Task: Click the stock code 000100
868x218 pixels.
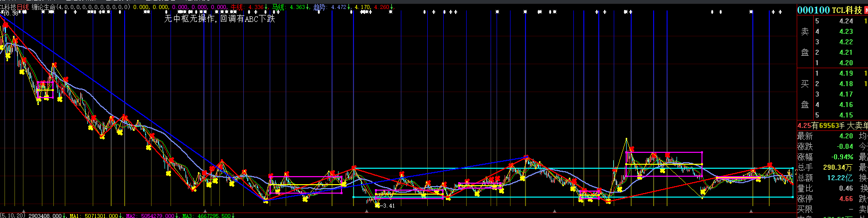Action: pyautogui.click(x=813, y=10)
